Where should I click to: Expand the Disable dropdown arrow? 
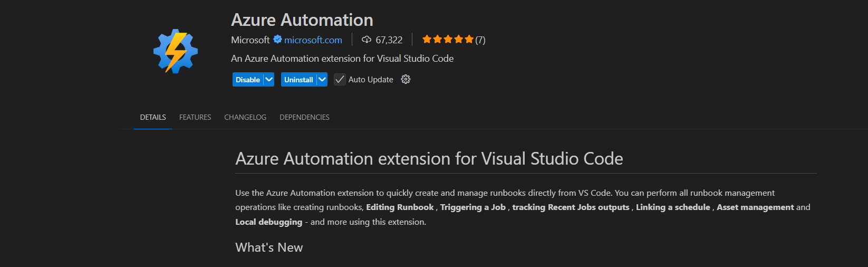tap(269, 80)
